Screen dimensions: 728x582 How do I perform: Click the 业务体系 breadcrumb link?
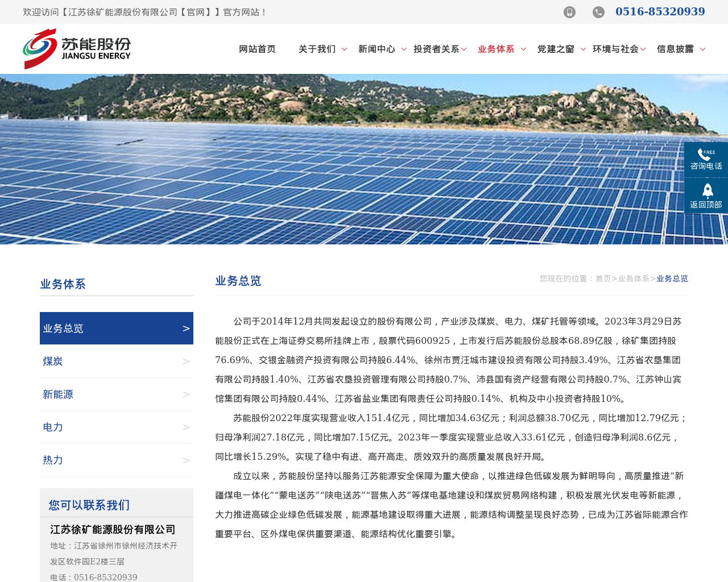tap(634, 278)
